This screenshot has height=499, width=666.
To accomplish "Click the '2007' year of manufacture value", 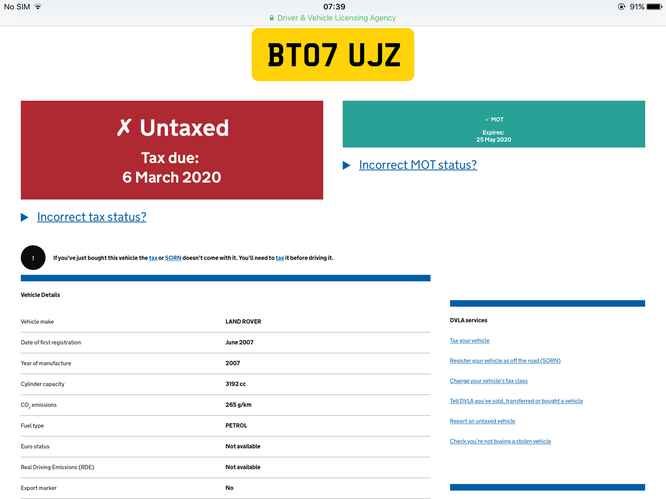I will (233, 363).
